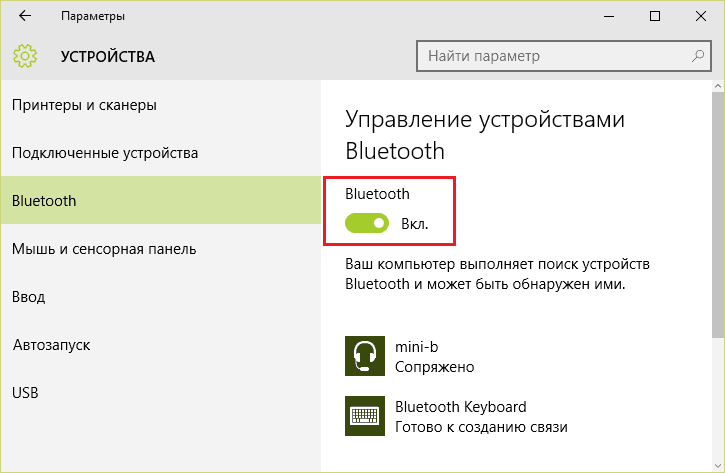Click the green settings gear icon
The height and width of the screenshot is (473, 725).
point(25,56)
